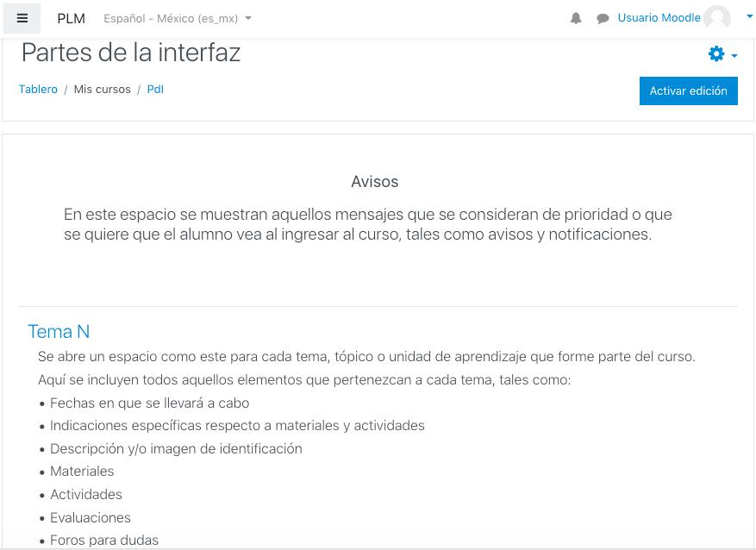Open the Tema N section link
The image size is (756, 550).
59,332
